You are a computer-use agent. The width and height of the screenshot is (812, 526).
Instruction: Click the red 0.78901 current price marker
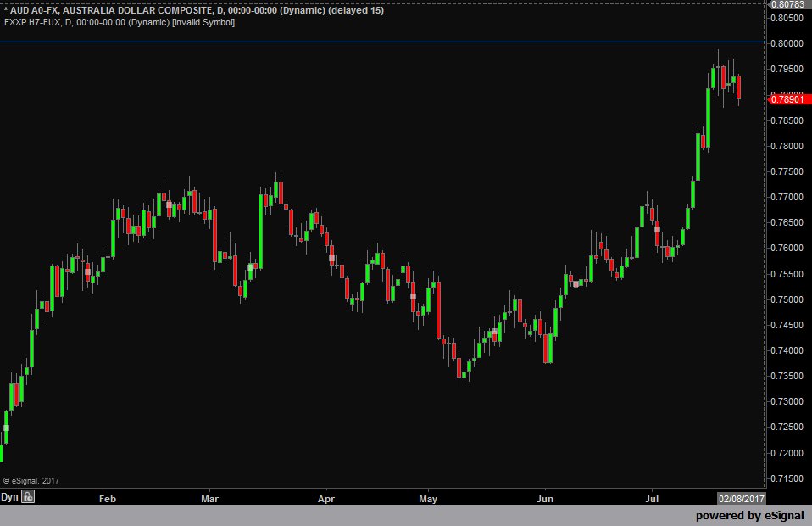pyautogui.click(x=787, y=99)
